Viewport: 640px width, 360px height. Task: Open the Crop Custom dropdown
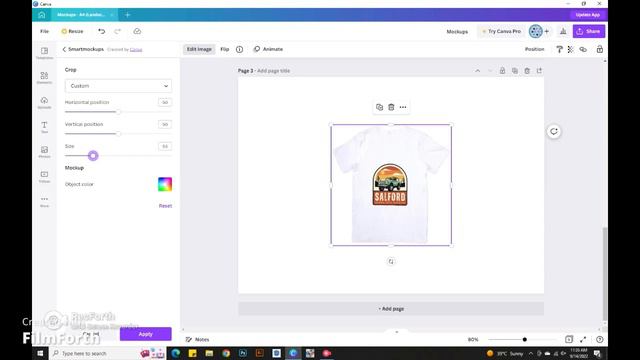pyautogui.click(x=118, y=86)
